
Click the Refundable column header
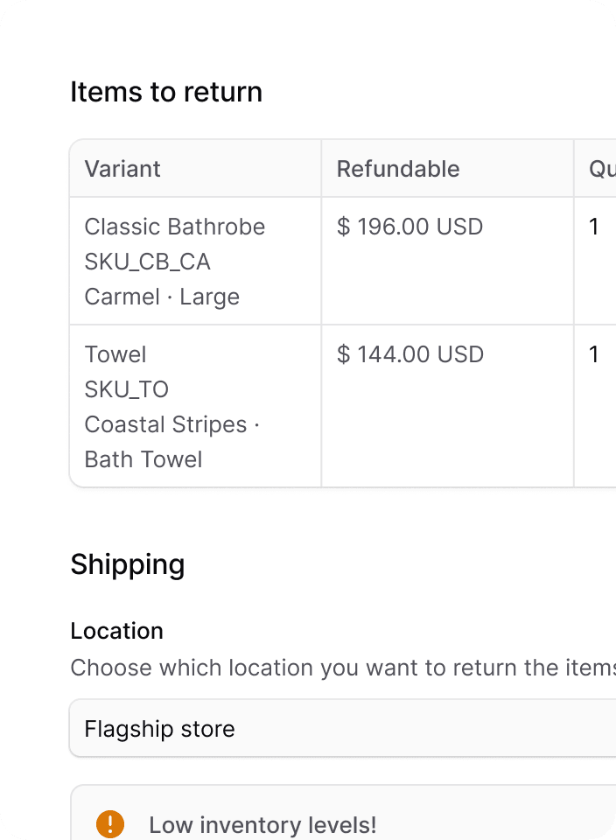398,169
